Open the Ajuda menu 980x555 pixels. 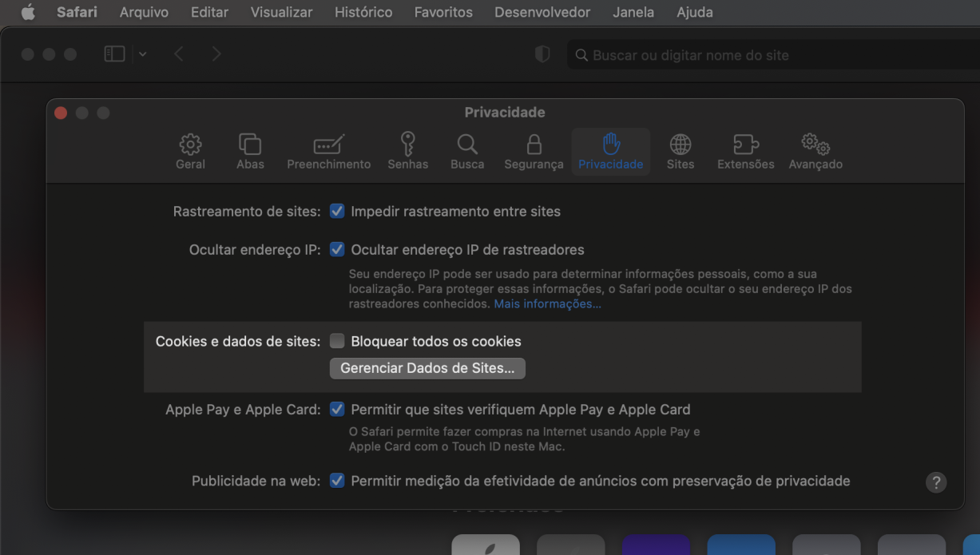(x=695, y=12)
